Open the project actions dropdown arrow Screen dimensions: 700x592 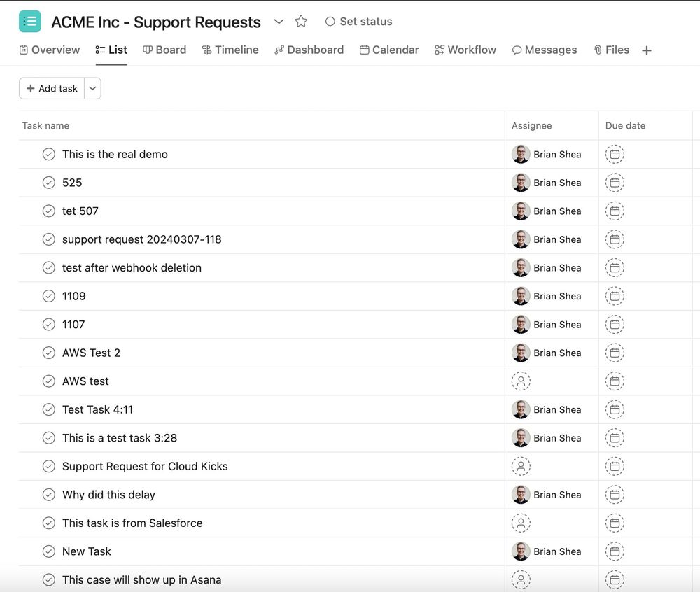point(279,22)
